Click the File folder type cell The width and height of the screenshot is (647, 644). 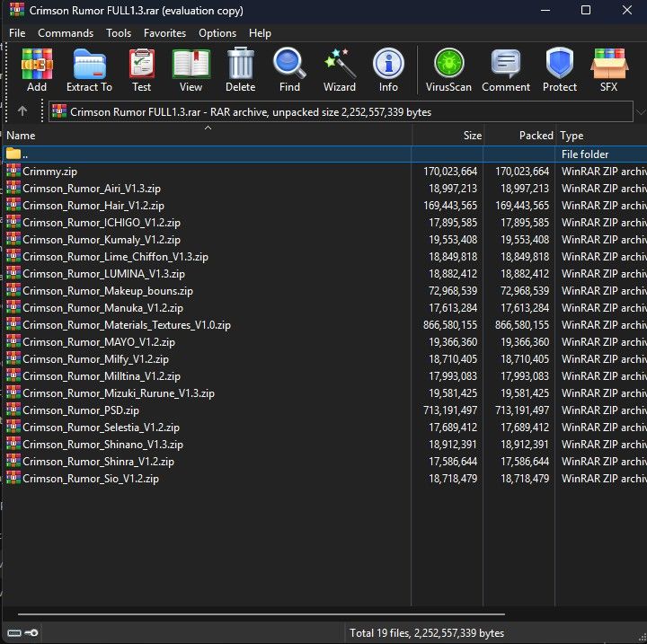[x=585, y=154]
